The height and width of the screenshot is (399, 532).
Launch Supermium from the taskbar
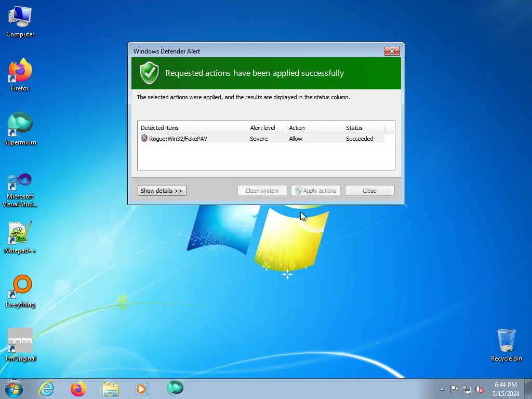[175, 388]
